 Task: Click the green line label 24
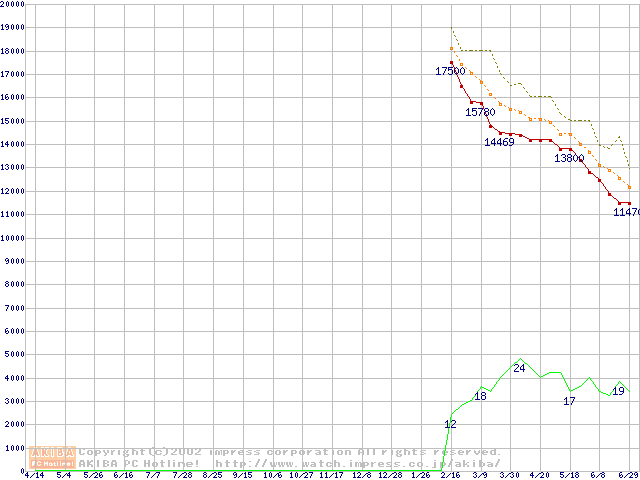(x=519, y=368)
